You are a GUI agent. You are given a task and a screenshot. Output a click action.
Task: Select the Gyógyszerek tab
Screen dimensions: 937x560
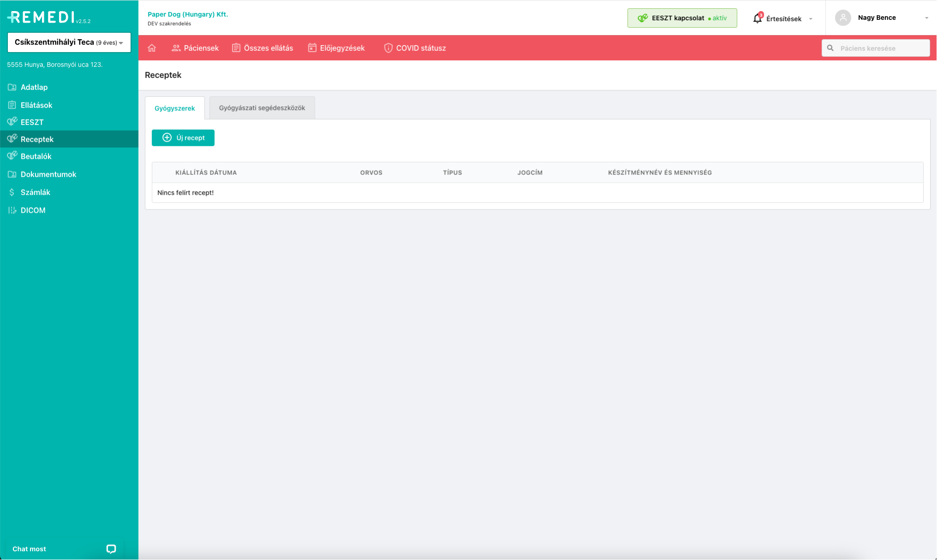(174, 108)
